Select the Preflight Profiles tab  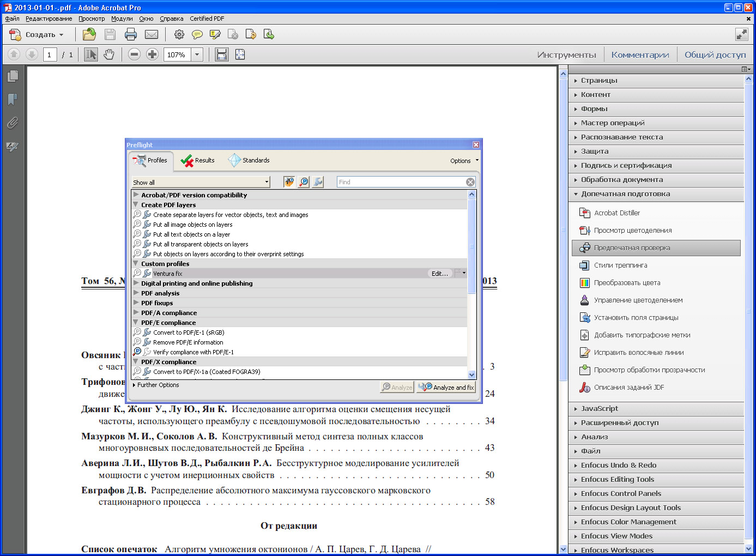151,160
